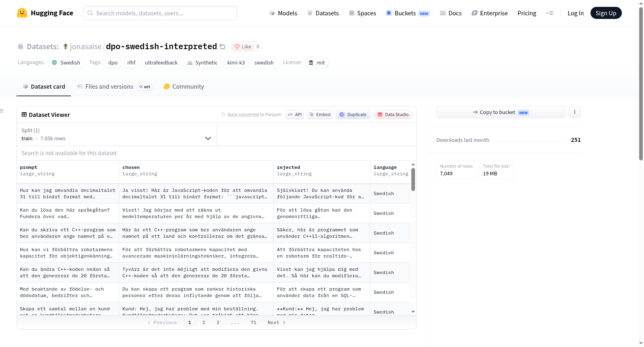
Task: Click the dpo tag
Action: click(113, 62)
